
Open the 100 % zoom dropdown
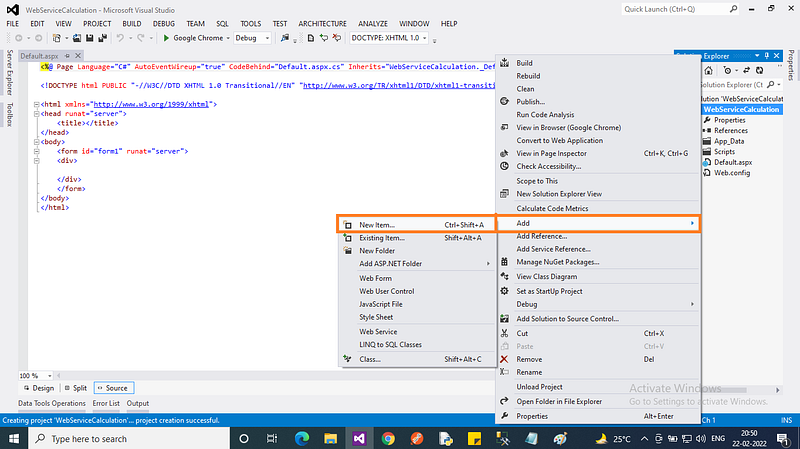tap(49, 376)
